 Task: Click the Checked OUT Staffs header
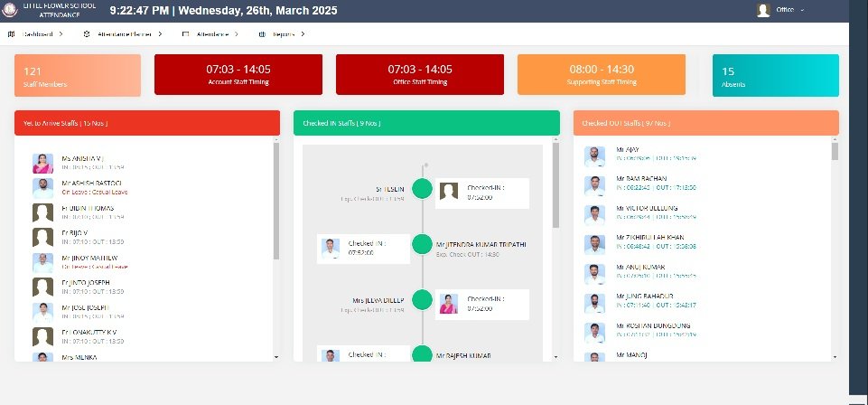(x=705, y=123)
